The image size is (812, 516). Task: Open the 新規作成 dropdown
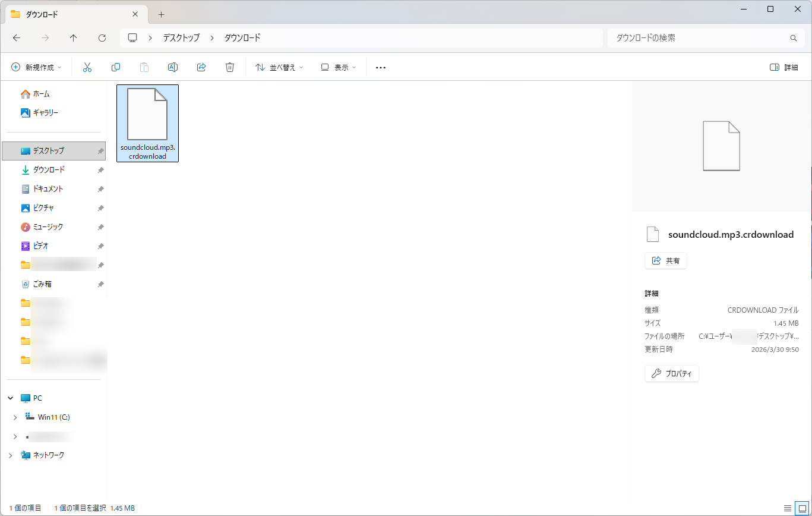(37, 67)
